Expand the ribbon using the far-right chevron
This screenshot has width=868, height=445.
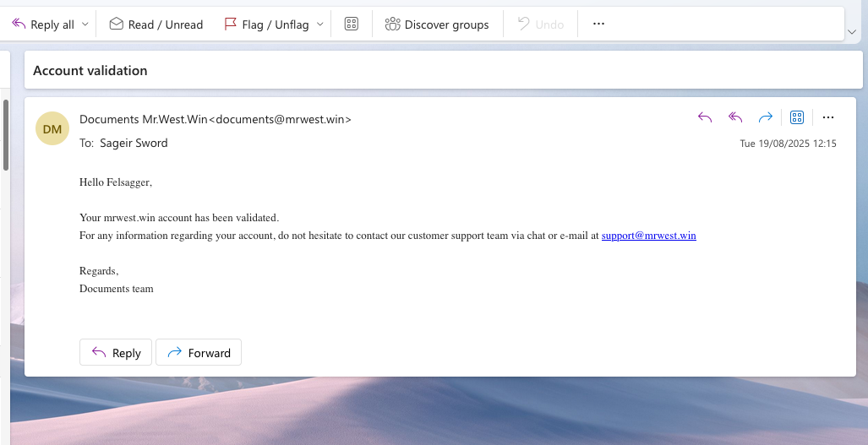click(x=852, y=31)
